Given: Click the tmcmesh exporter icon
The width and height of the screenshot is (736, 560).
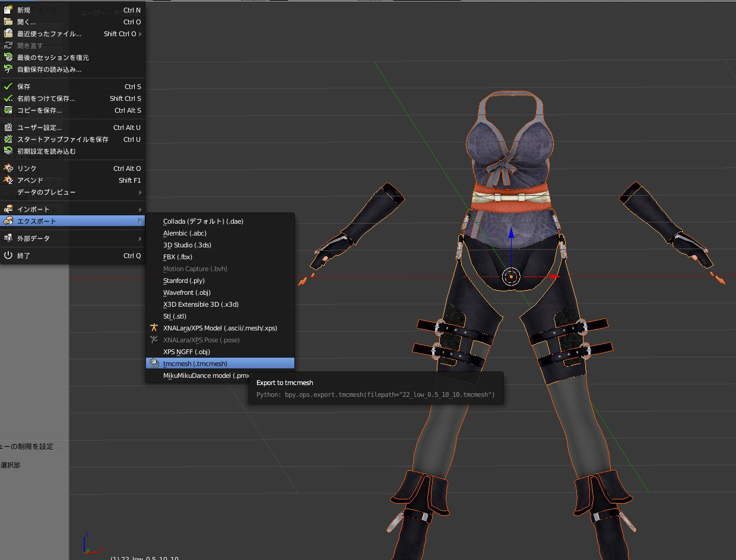Looking at the screenshot, I should 154,364.
